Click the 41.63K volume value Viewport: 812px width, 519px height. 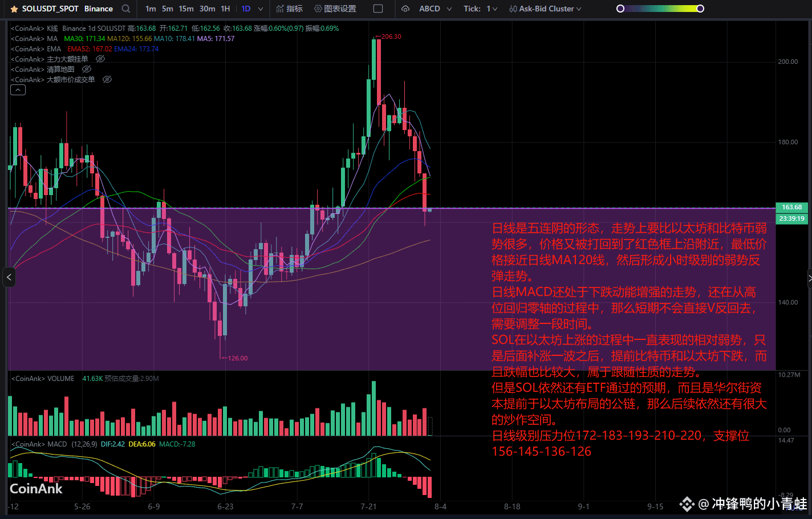92,378
